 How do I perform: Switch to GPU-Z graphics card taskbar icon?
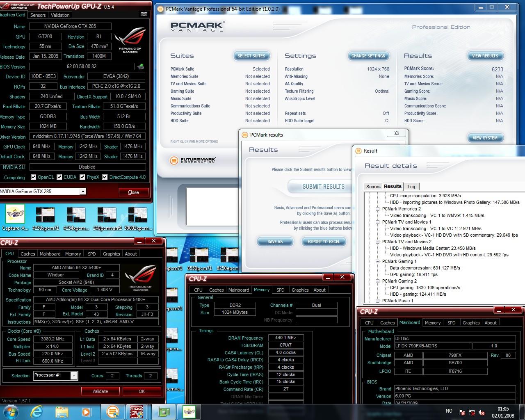coord(164,411)
